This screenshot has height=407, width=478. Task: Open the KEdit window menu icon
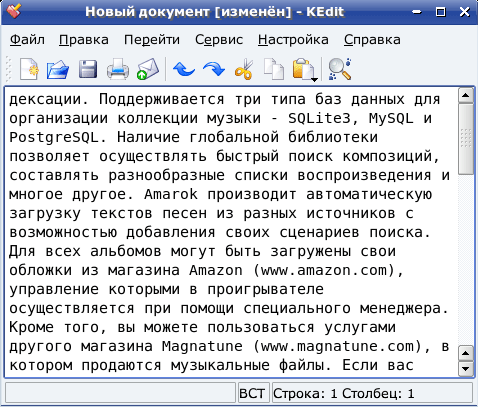click(x=13, y=11)
